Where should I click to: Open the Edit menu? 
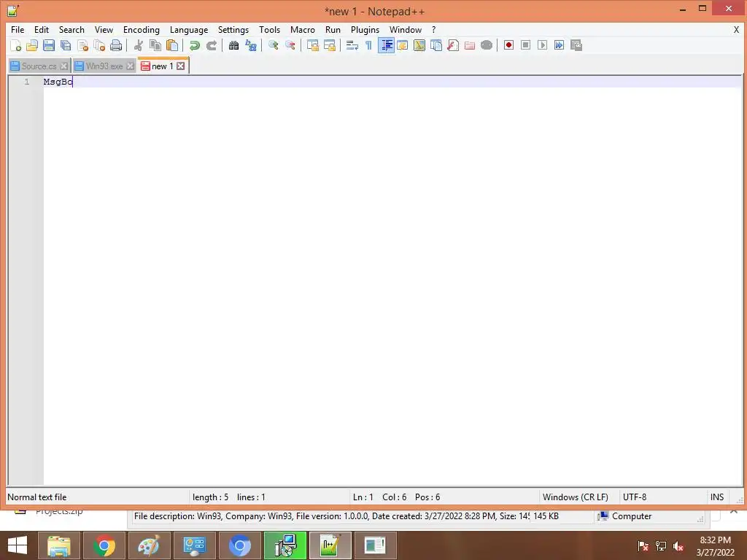[42, 29]
